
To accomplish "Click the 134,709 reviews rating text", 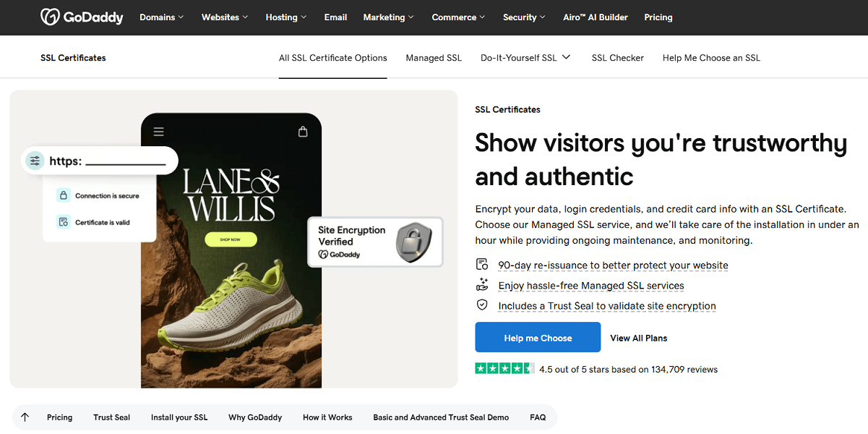I will pos(628,369).
